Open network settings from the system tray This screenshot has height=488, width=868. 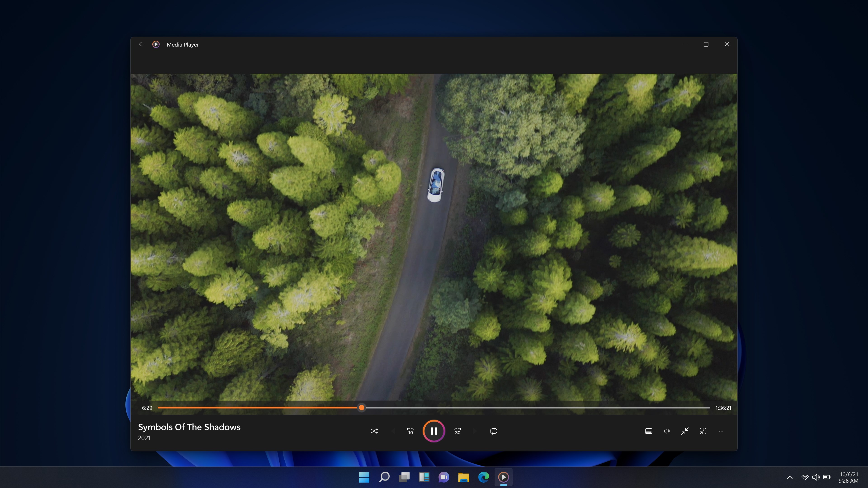[805, 477]
